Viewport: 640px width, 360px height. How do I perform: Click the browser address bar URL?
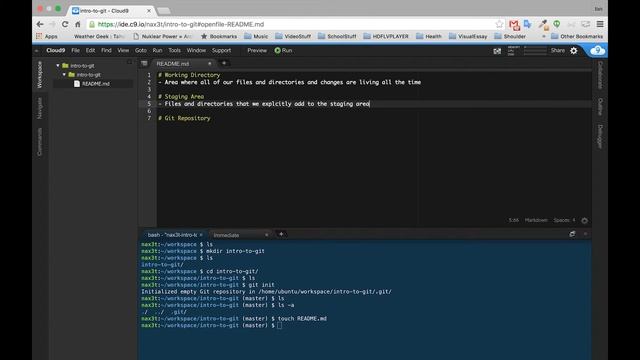181,24
